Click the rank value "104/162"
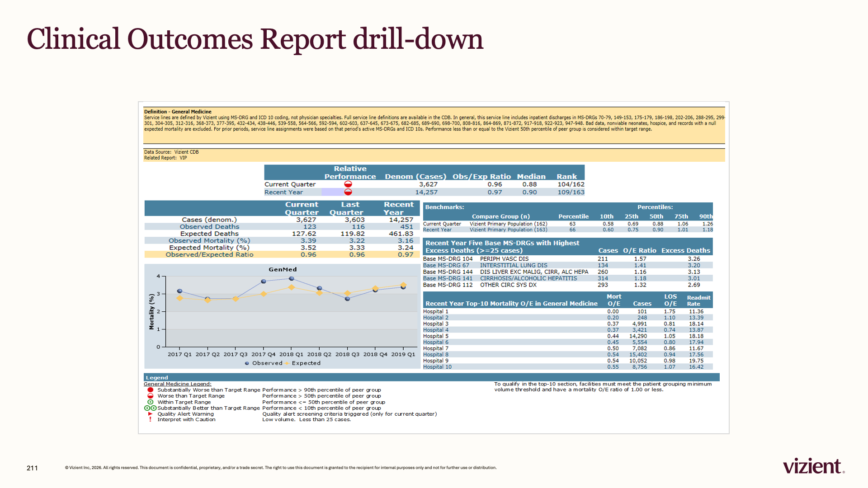 [571, 184]
